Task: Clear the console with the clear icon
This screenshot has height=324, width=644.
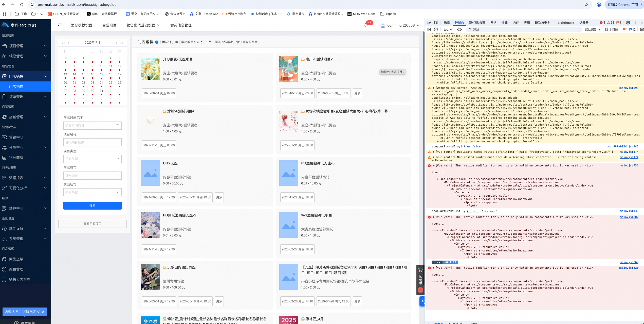Action: (436, 30)
